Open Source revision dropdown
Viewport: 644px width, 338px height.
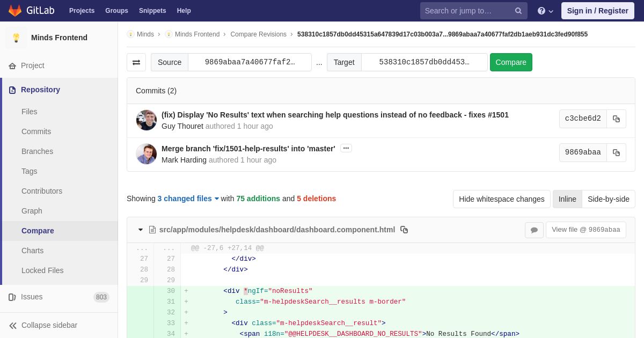(x=250, y=62)
